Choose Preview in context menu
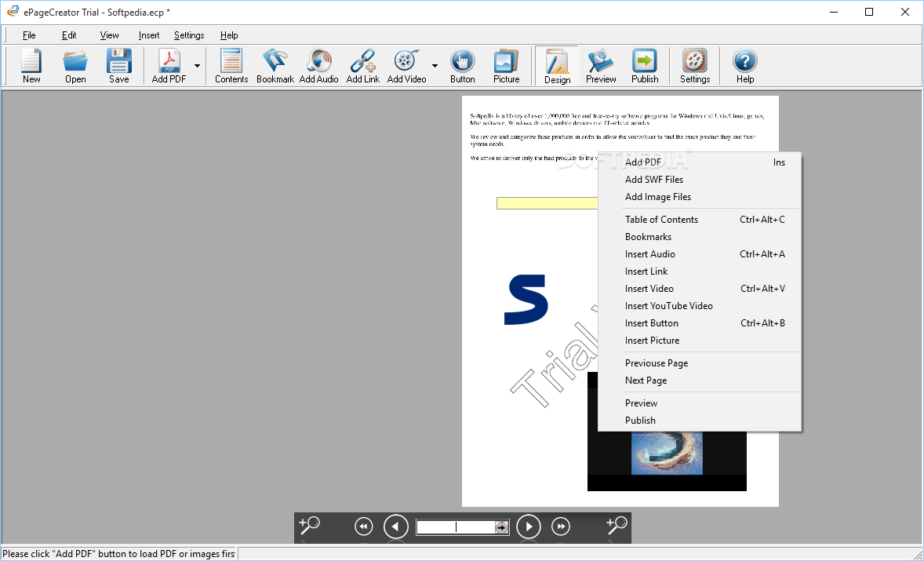Screen dimensions: 924x561 pyautogui.click(x=700, y=403)
